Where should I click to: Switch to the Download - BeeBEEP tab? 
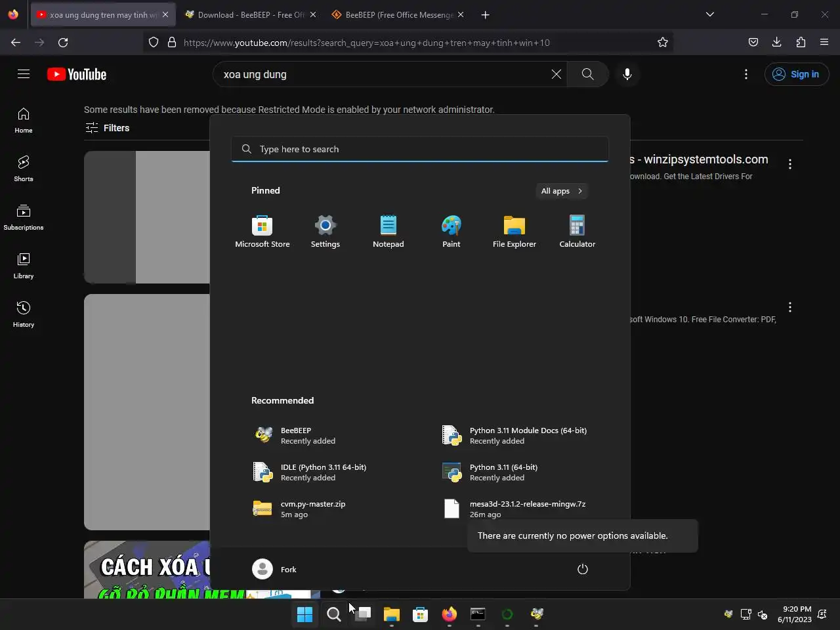(x=250, y=14)
